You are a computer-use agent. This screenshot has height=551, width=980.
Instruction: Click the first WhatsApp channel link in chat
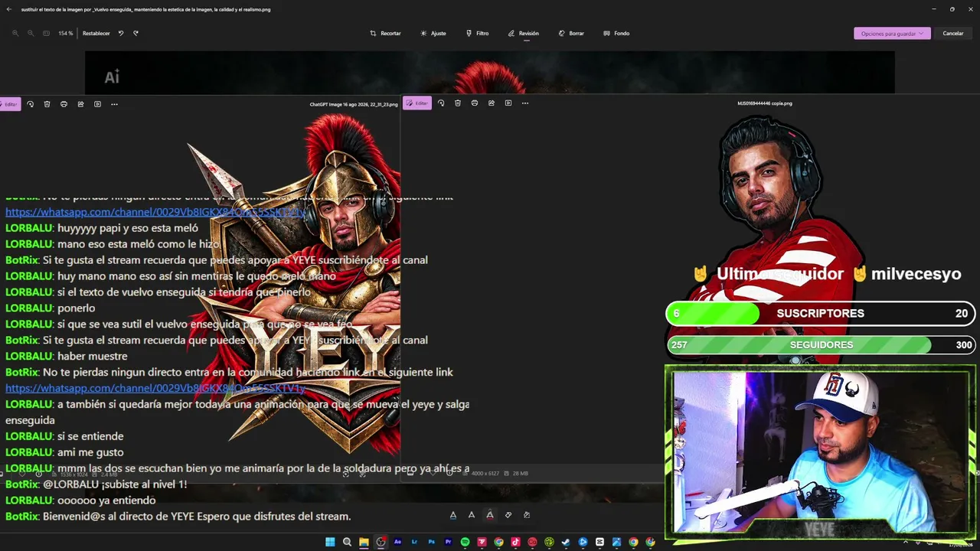coord(155,212)
